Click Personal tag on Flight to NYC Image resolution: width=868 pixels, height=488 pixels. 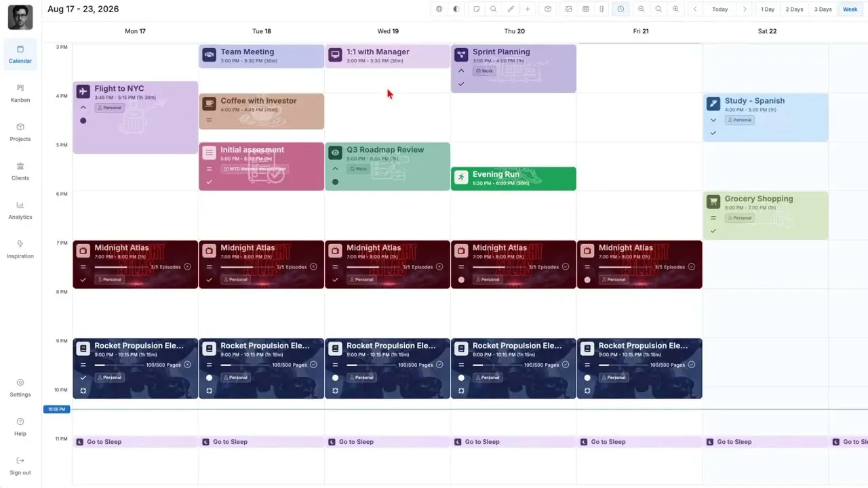(x=109, y=108)
